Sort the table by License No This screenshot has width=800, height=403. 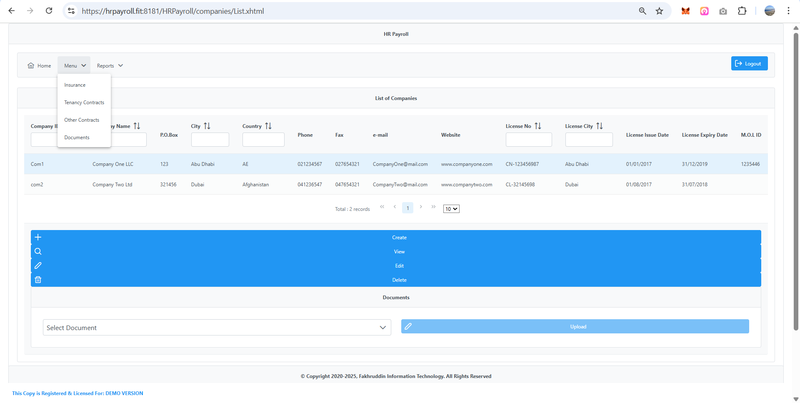point(537,126)
